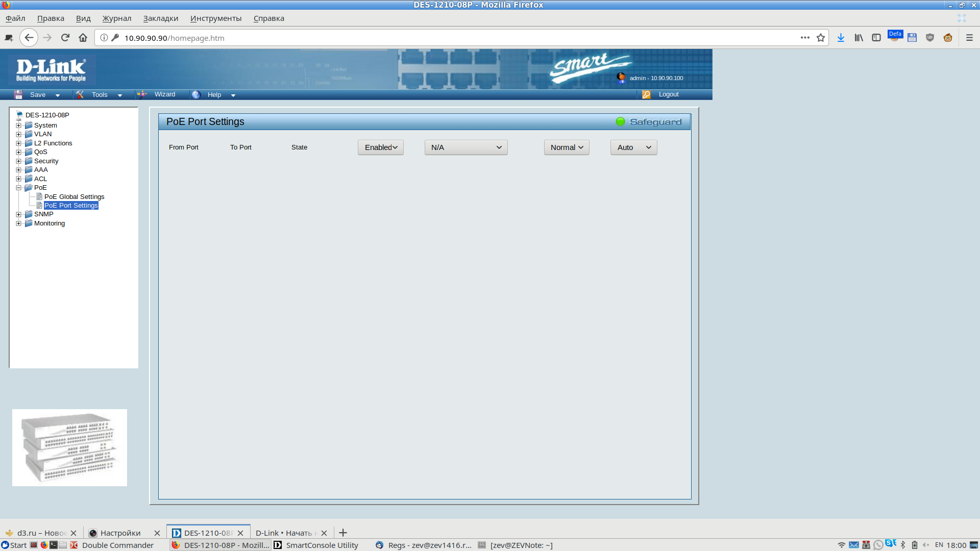Viewport: 980px width, 551px height.
Task: Open the Firefox hamburger menu icon
Action: (969, 38)
